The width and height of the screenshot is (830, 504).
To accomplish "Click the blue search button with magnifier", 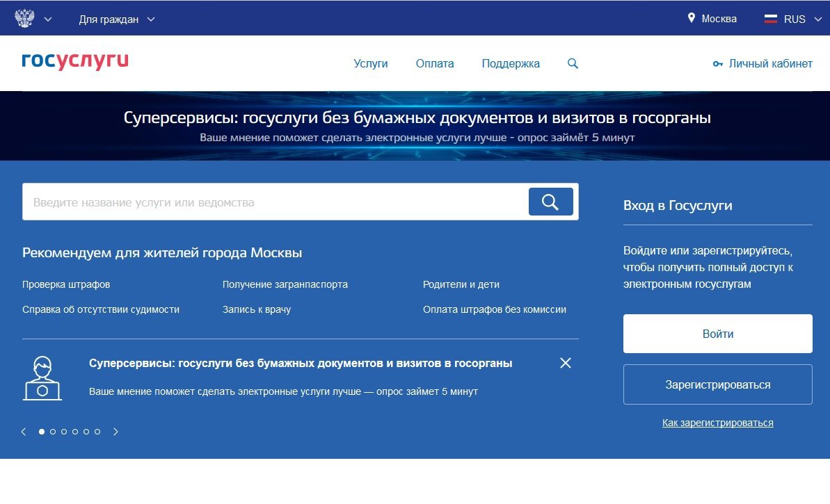I will (x=550, y=202).
